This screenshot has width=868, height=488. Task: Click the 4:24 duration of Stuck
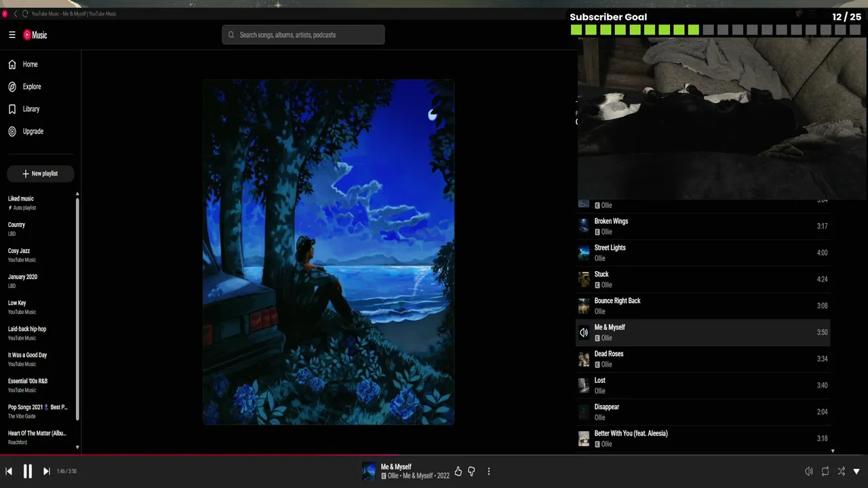coord(822,279)
